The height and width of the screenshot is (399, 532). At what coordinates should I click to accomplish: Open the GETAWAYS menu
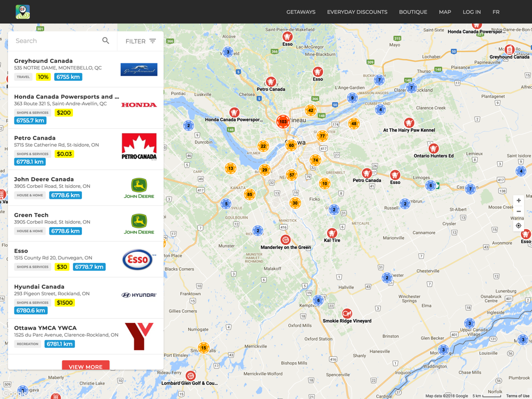pos(301,12)
